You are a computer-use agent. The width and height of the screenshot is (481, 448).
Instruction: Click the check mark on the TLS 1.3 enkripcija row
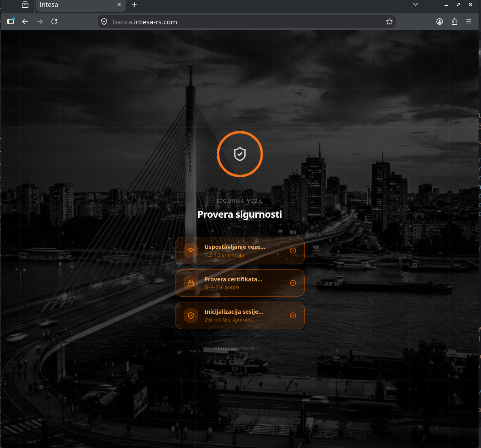pyautogui.click(x=293, y=251)
